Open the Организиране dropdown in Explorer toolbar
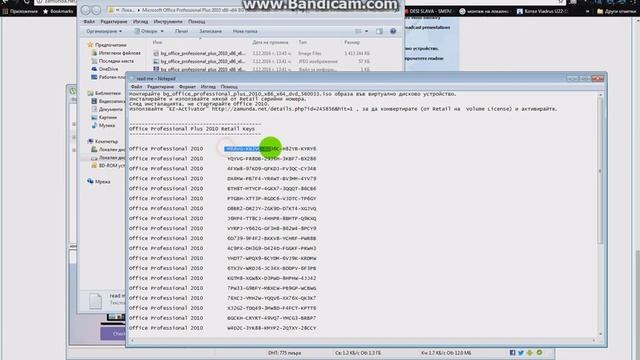Screen dimensions: 640x360 [104, 31]
